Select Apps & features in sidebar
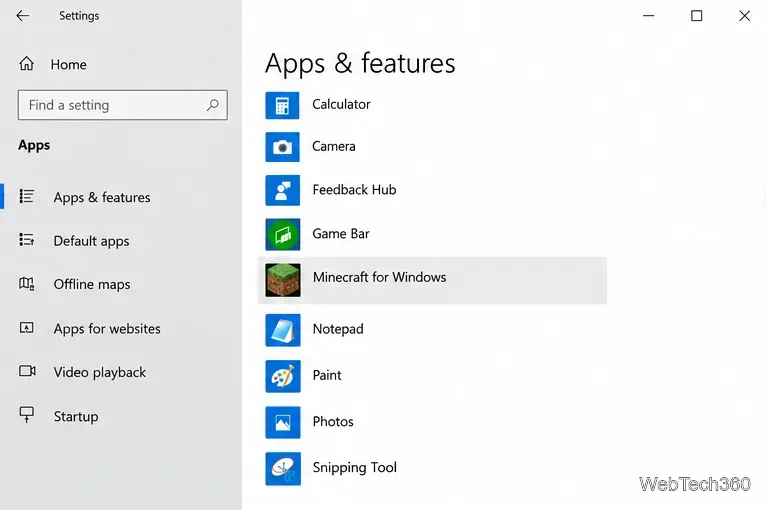Image resolution: width=767 pixels, height=510 pixels. click(102, 197)
